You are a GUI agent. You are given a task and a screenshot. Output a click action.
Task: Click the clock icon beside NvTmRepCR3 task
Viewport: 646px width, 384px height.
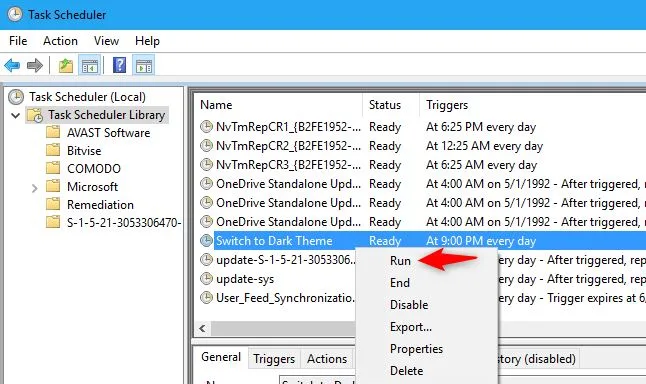point(206,164)
